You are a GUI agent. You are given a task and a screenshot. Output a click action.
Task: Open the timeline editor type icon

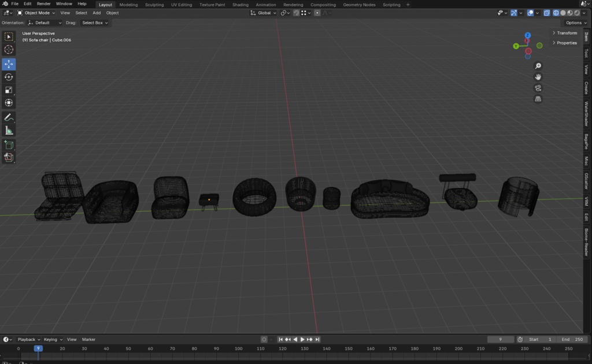[8, 340]
